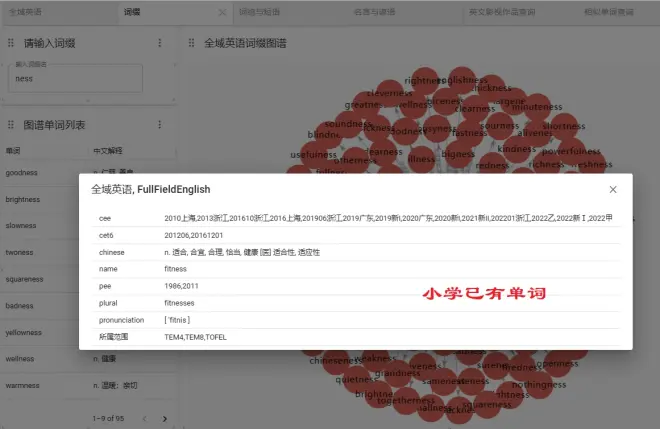This screenshot has height=429, width=660.
Task: Open the three-dot menu of 图谱单词列表 panel
Action: tap(160, 125)
